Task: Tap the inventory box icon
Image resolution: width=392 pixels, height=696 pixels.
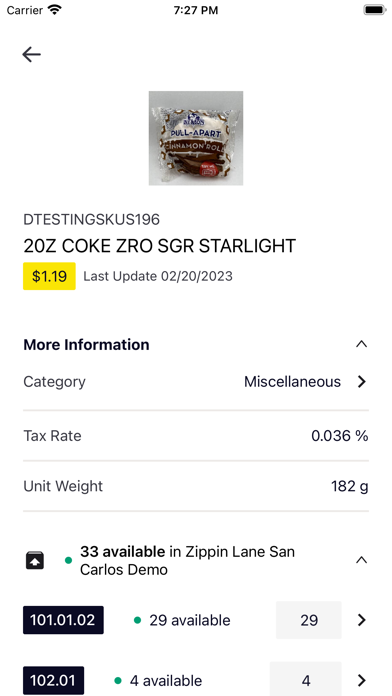Action: [34, 560]
